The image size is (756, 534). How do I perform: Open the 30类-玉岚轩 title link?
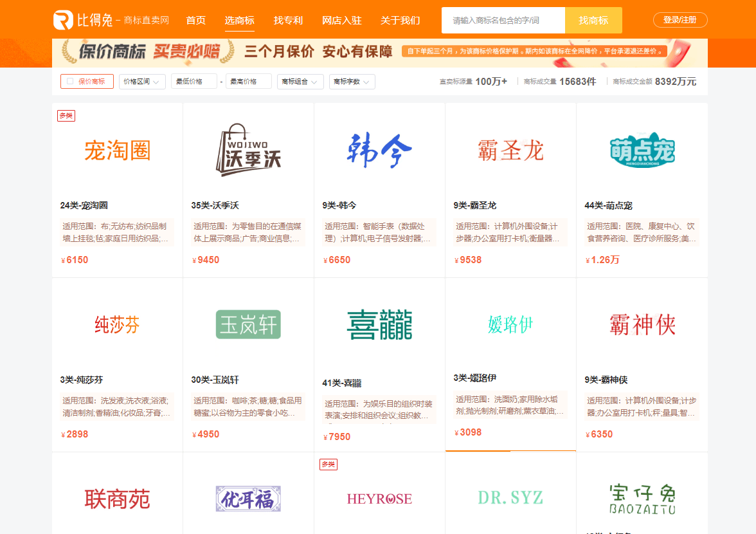tap(215, 380)
